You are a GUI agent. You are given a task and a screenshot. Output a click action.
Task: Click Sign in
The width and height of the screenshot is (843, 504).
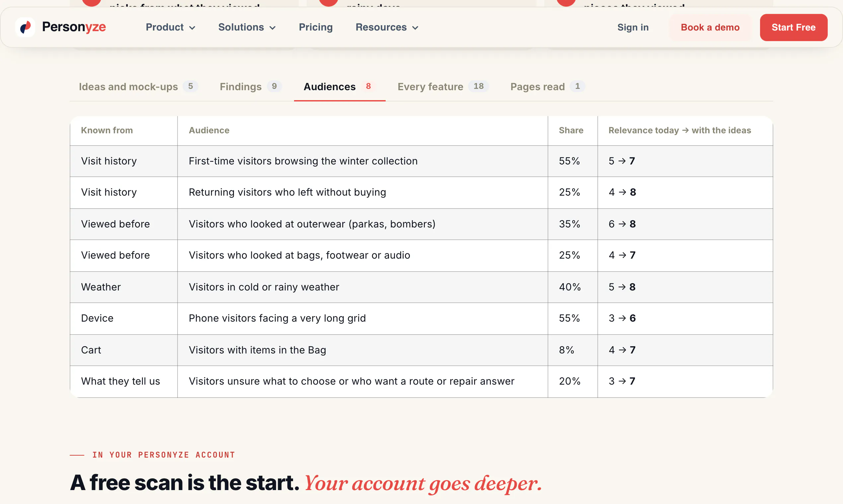pyautogui.click(x=633, y=27)
